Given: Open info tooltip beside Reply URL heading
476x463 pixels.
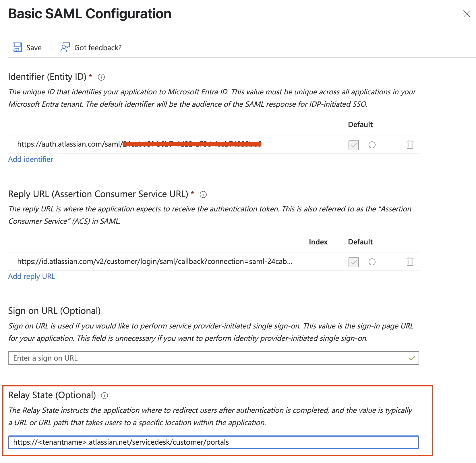Looking at the screenshot, I should 203,194.
